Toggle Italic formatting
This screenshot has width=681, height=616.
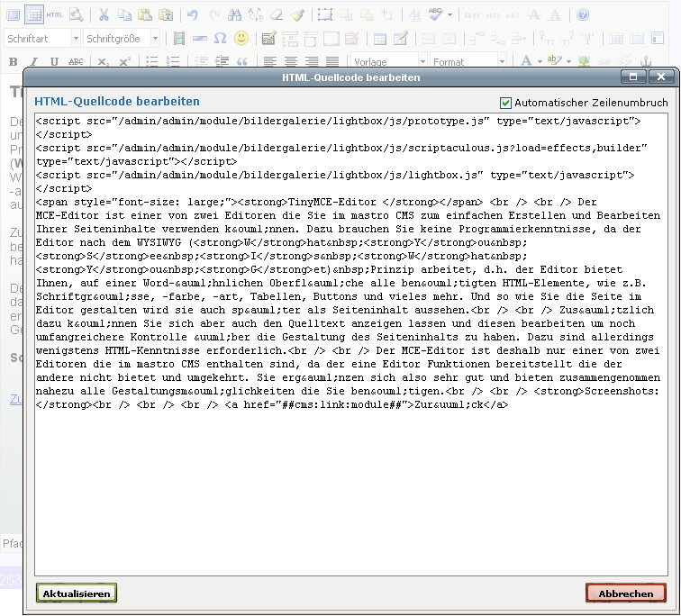[34, 61]
